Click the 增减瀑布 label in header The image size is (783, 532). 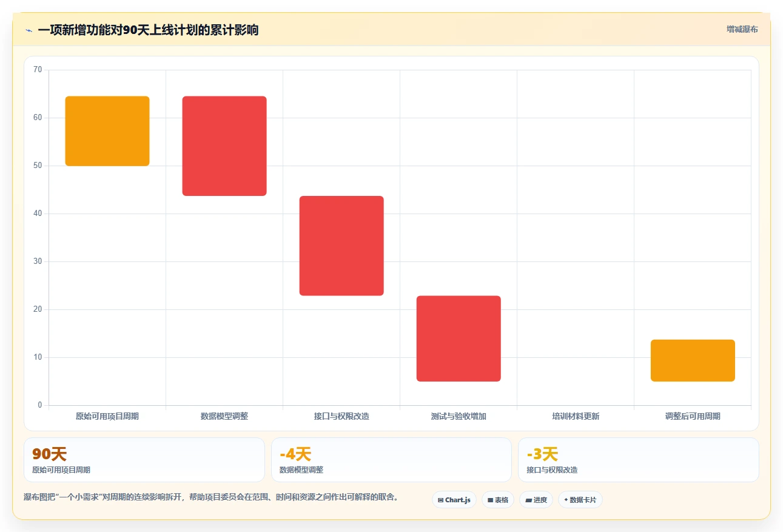coord(742,29)
